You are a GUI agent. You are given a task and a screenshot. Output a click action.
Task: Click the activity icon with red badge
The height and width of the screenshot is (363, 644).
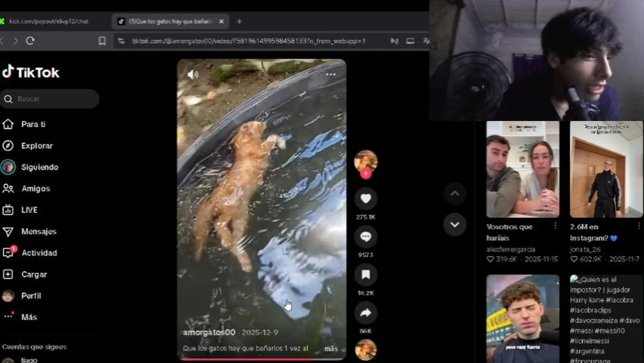tap(9, 252)
